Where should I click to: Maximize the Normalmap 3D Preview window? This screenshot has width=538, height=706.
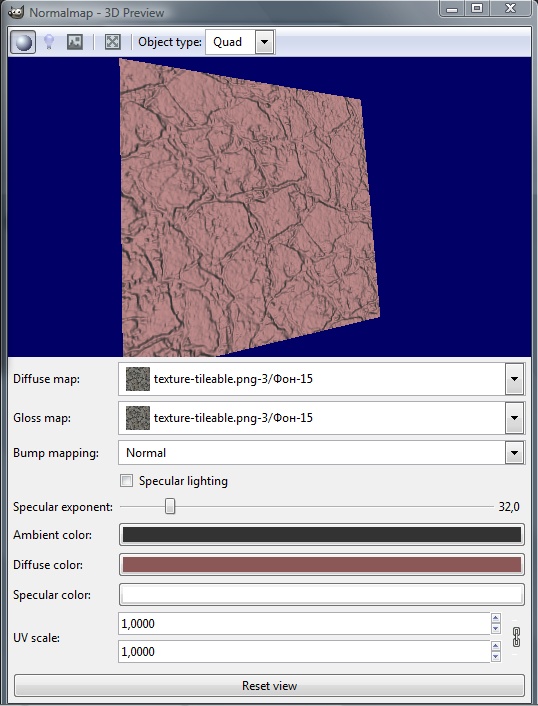pos(477,9)
